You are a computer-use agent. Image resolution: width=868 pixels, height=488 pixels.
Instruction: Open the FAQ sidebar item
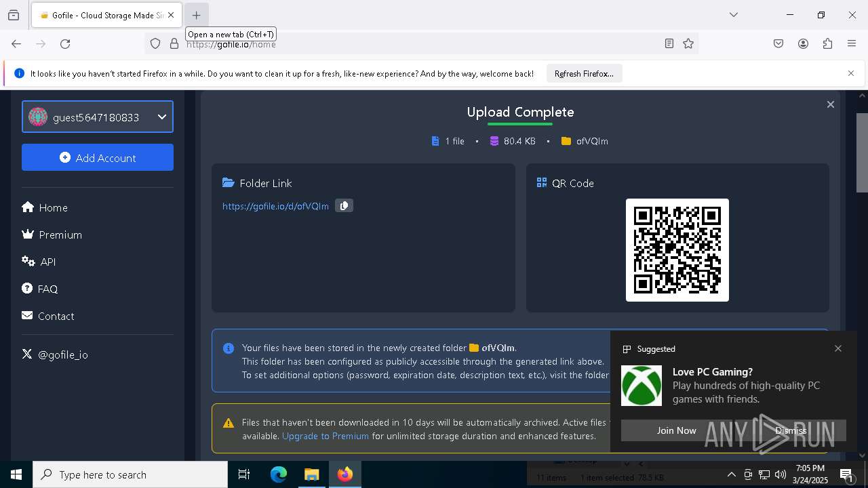point(40,289)
